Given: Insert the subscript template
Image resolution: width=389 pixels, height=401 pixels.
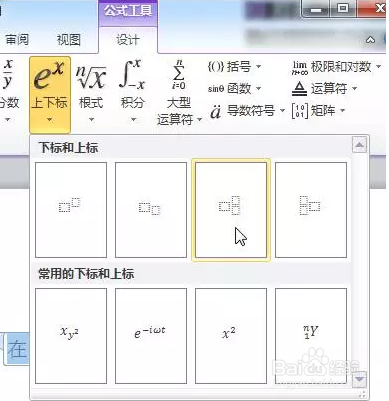Looking at the screenshot, I should (x=151, y=210).
